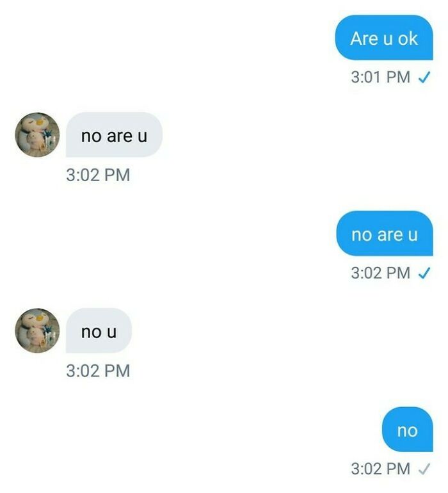Viewport: 448px width, 493px height.
Task: Click the gray checkmark under the last "no" message
Action: click(424, 469)
